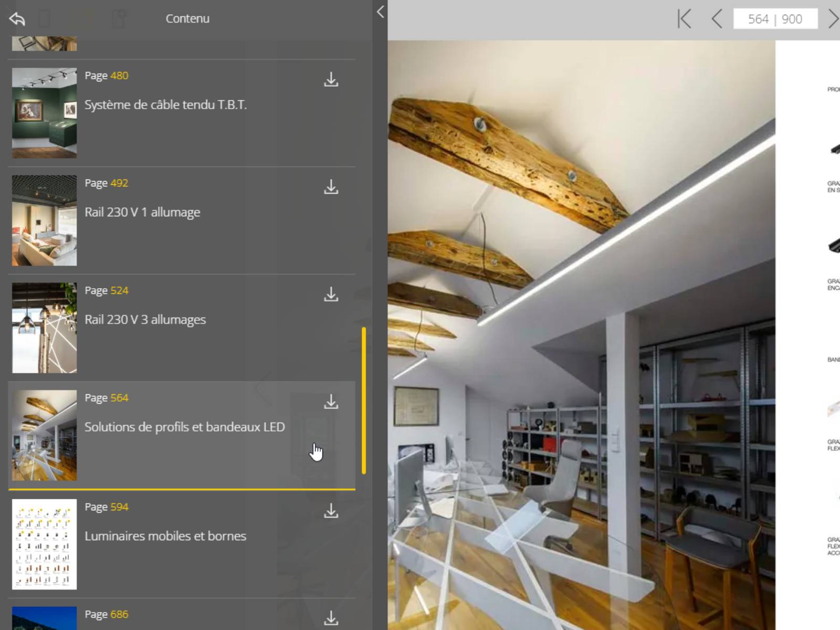Go to the next page
Screen dimensions: 840x630
(x=833, y=19)
